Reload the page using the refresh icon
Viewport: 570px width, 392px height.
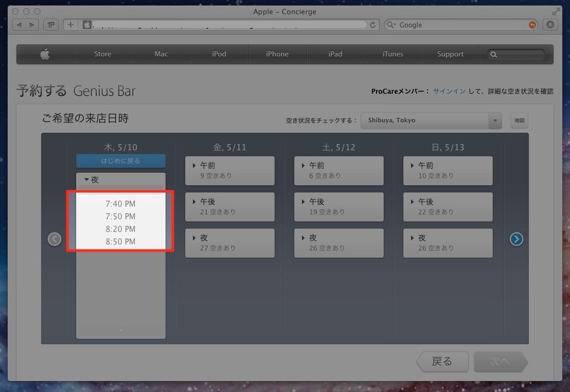(373, 25)
